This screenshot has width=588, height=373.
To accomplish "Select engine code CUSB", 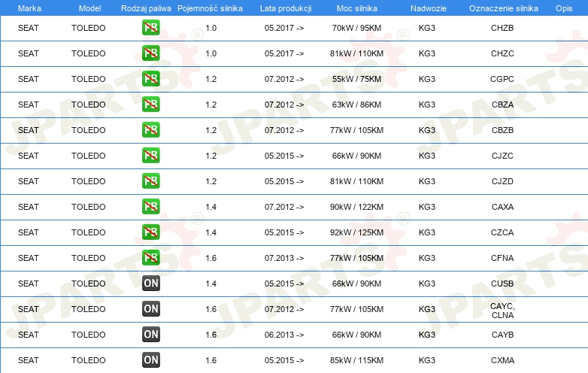I will click(502, 284).
